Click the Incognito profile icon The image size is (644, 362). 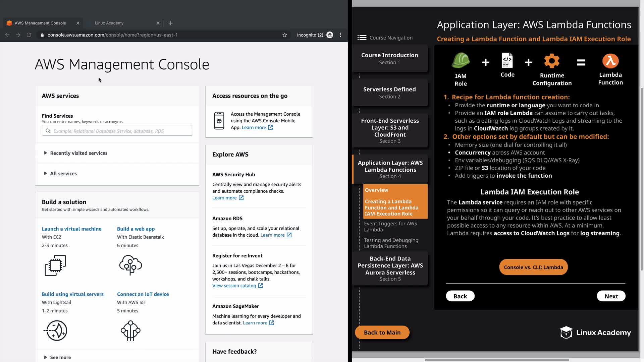[x=330, y=35]
